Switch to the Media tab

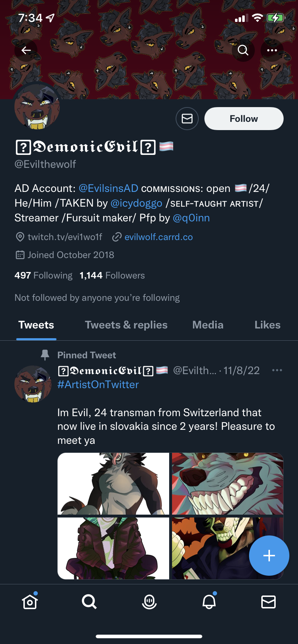[x=208, y=325]
